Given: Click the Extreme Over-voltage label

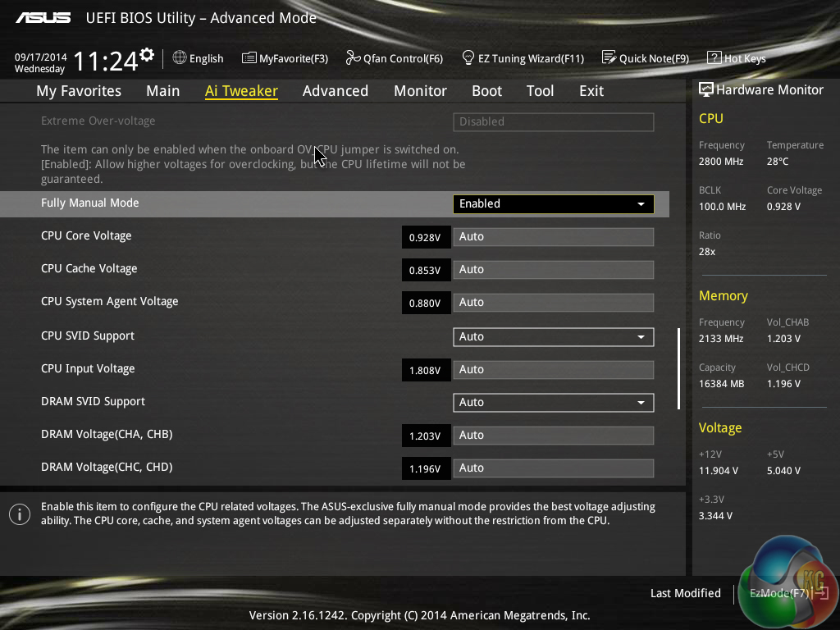Looking at the screenshot, I should click(98, 121).
